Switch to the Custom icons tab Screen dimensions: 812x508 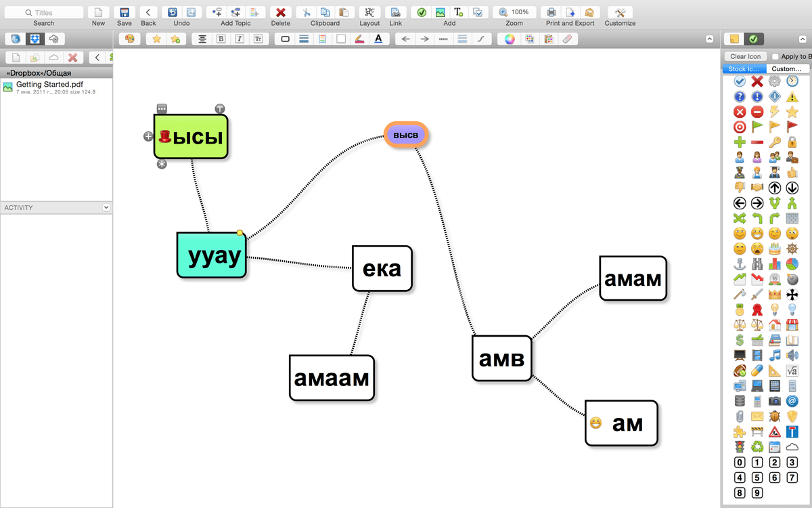point(787,68)
